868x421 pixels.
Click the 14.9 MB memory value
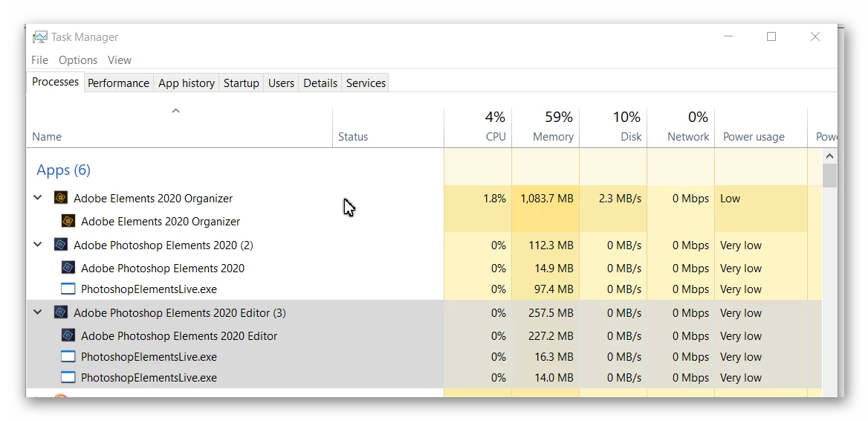coord(554,268)
